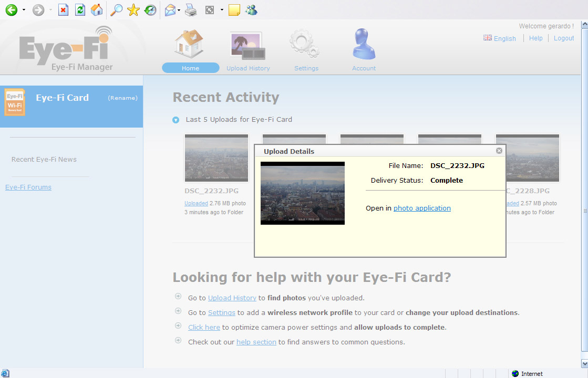Click the Settings link in help section
This screenshot has width=588, height=378.
tap(222, 313)
